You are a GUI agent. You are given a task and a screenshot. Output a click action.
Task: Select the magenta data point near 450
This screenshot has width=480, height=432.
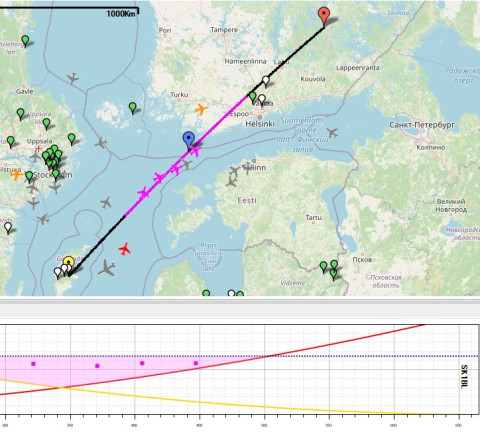coord(196,363)
